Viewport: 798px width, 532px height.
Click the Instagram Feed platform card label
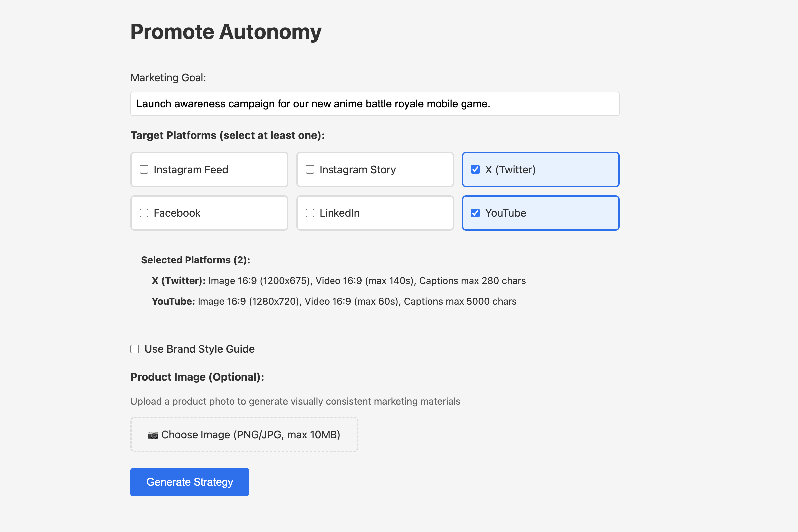click(191, 169)
